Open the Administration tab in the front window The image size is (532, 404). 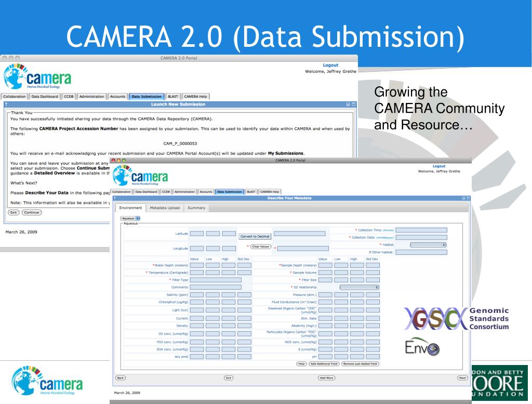(184, 192)
